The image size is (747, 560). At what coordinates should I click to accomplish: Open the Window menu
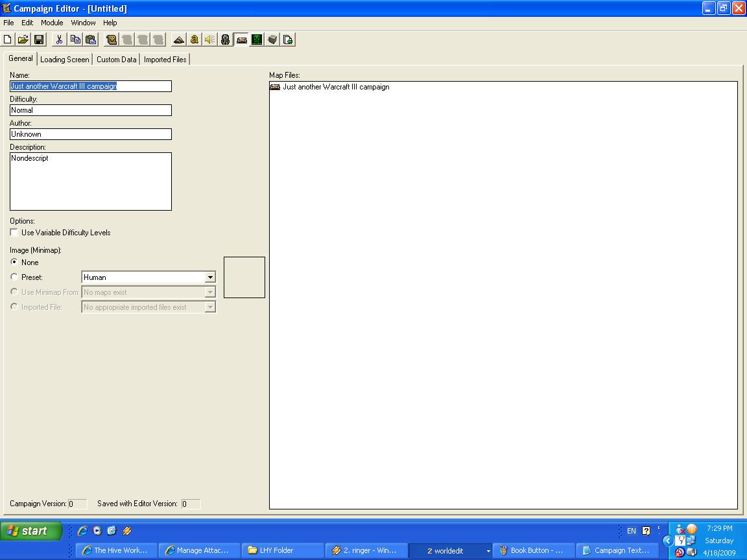point(84,23)
